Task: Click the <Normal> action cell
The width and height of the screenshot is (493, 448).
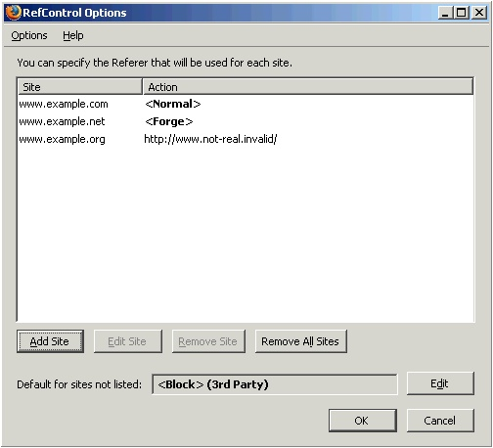Action: (x=173, y=104)
